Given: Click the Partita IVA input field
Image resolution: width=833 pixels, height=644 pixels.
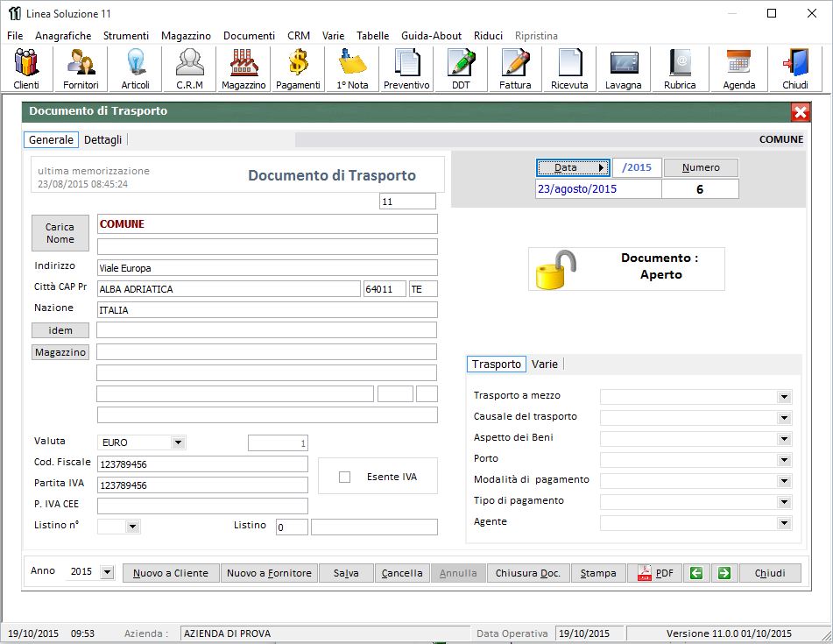Looking at the screenshot, I should click(202, 485).
